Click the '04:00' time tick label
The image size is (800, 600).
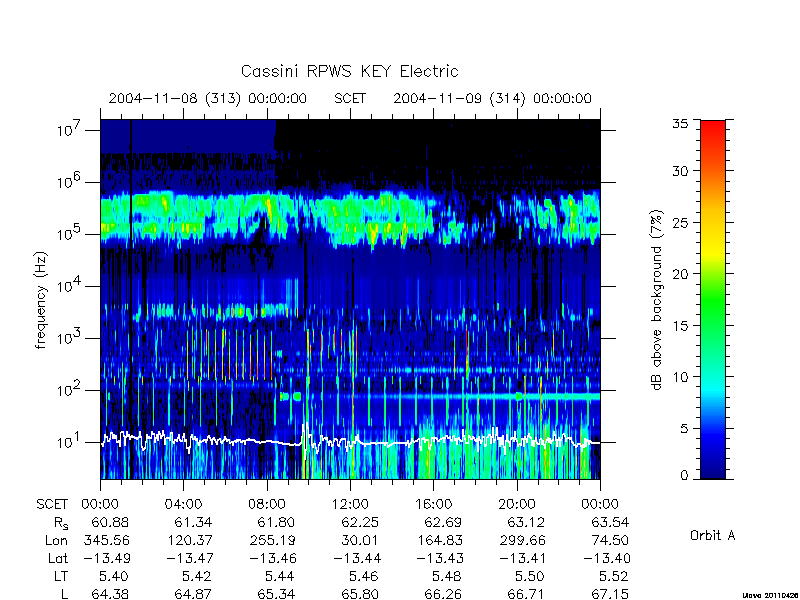pos(183,505)
